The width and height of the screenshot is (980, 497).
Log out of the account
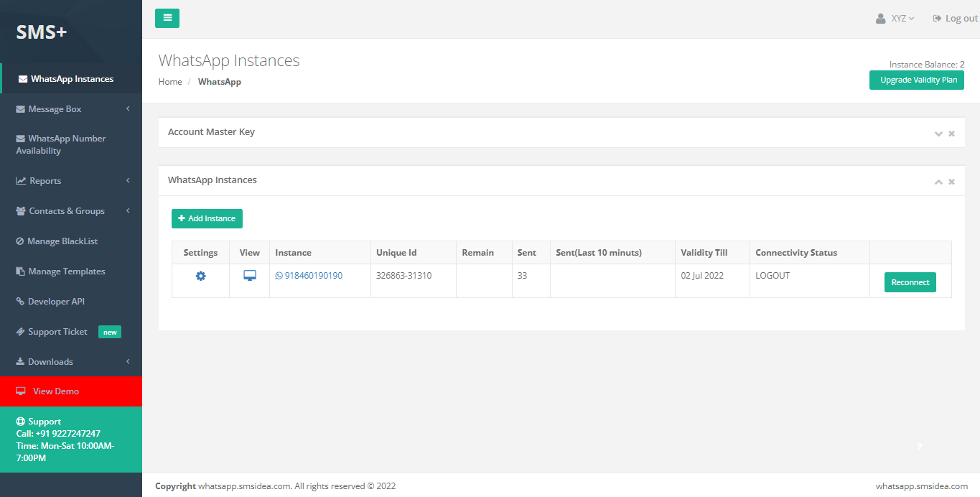(955, 19)
